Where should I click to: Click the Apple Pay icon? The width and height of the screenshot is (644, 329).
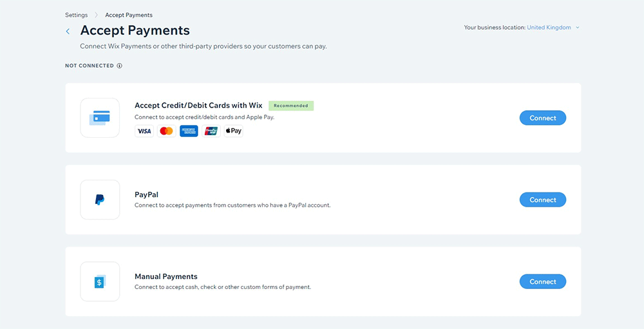click(x=233, y=131)
